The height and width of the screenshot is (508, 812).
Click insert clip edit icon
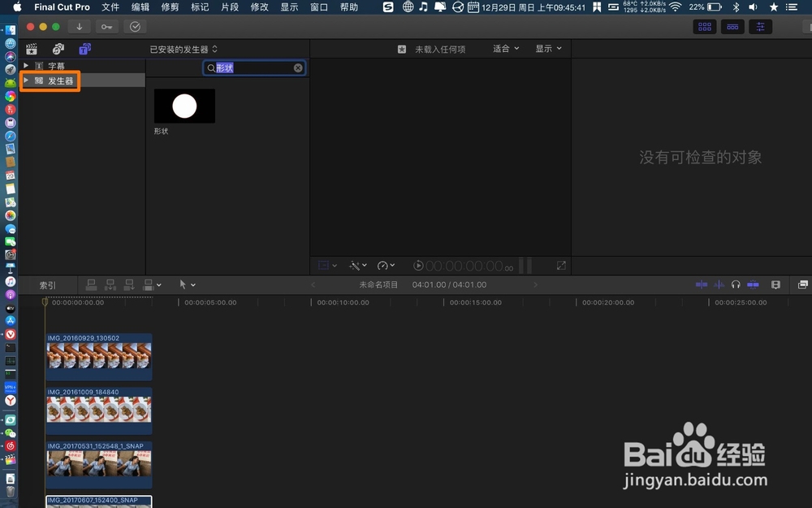110,284
